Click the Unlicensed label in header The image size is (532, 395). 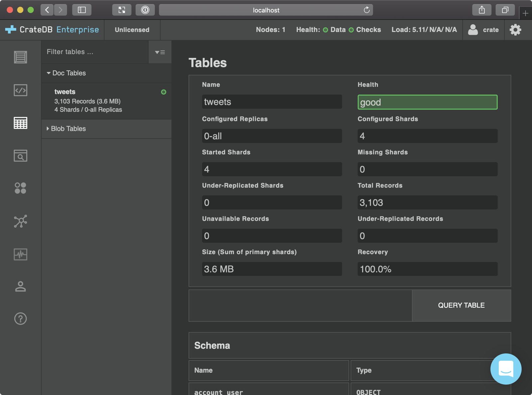tap(132, 30)
